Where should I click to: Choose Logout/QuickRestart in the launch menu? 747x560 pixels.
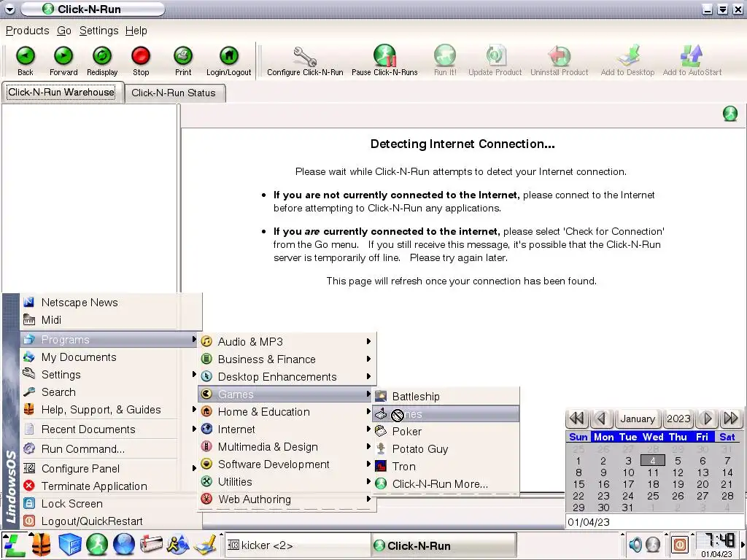111,521
